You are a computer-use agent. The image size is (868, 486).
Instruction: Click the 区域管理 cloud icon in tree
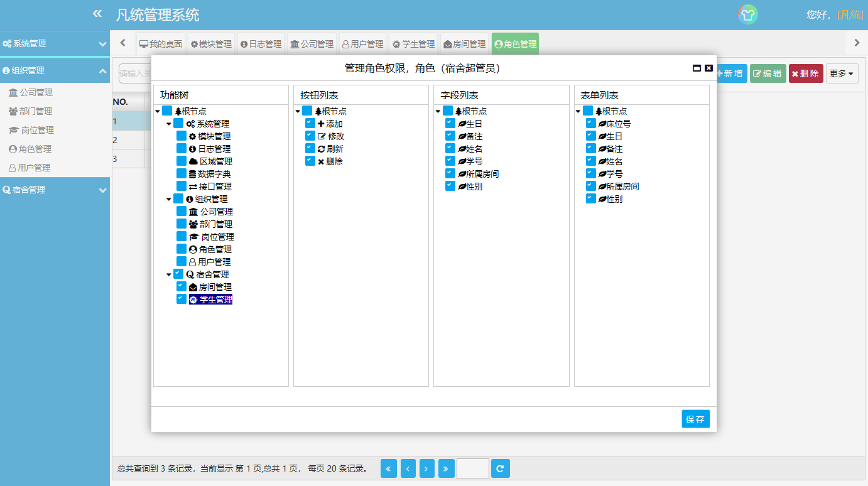pos(193,161)
